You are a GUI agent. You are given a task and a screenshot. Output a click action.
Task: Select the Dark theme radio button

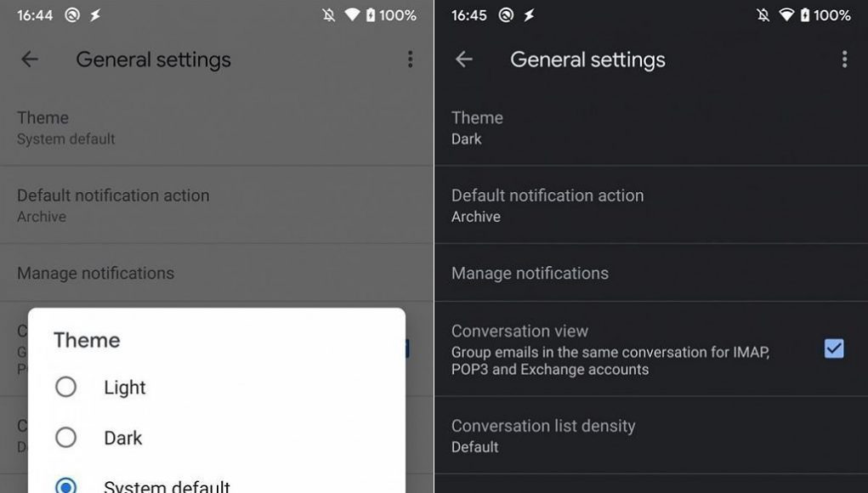pyautogui.click(x=65, y=437)
